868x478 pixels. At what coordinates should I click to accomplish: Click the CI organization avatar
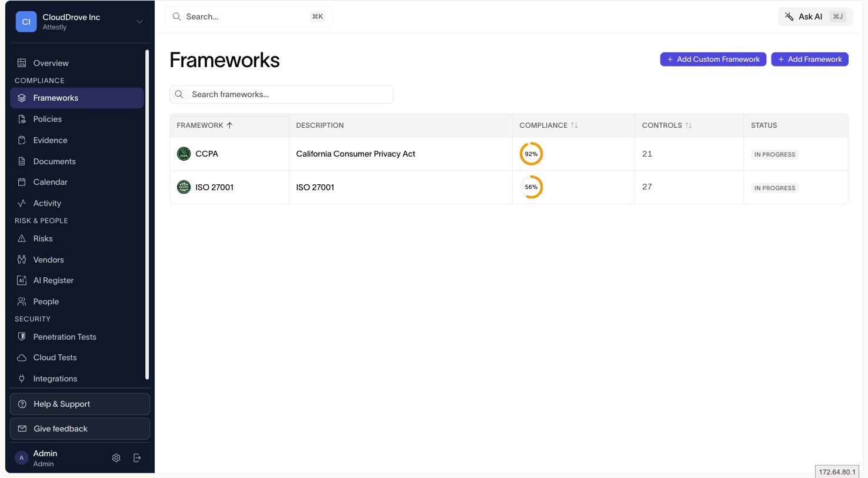point(26,21)
